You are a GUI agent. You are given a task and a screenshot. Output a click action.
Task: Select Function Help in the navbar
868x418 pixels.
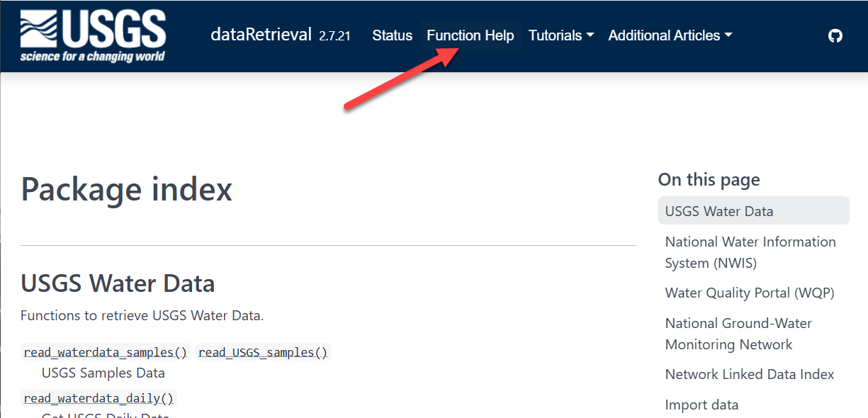click(x=470, y=35)
